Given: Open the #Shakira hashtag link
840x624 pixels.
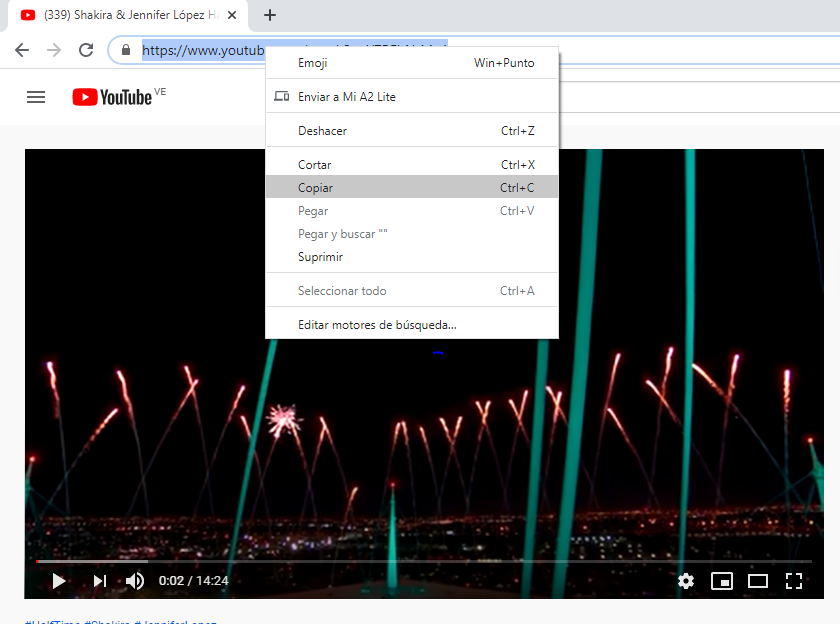Looking at the screenshot, I should 106,620.
